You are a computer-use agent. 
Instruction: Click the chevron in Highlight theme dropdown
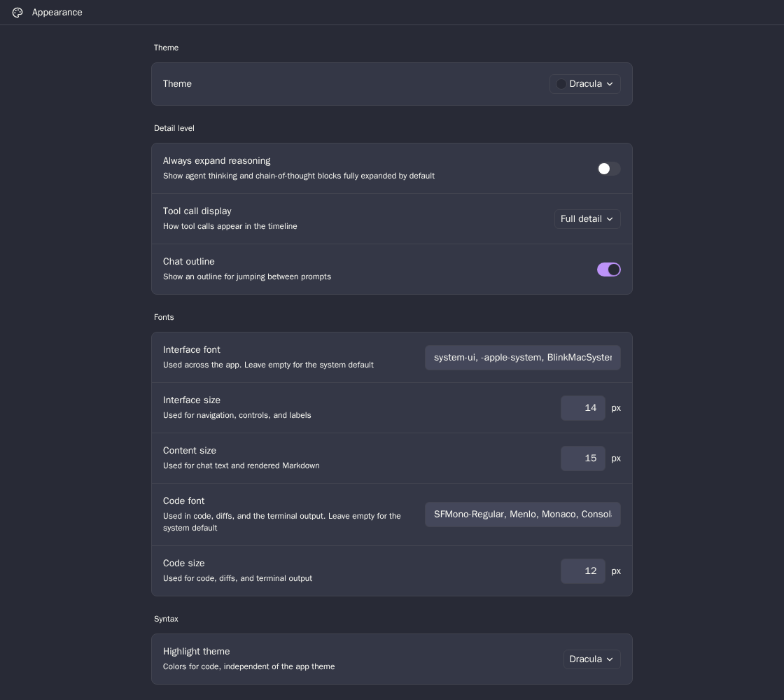610,659
